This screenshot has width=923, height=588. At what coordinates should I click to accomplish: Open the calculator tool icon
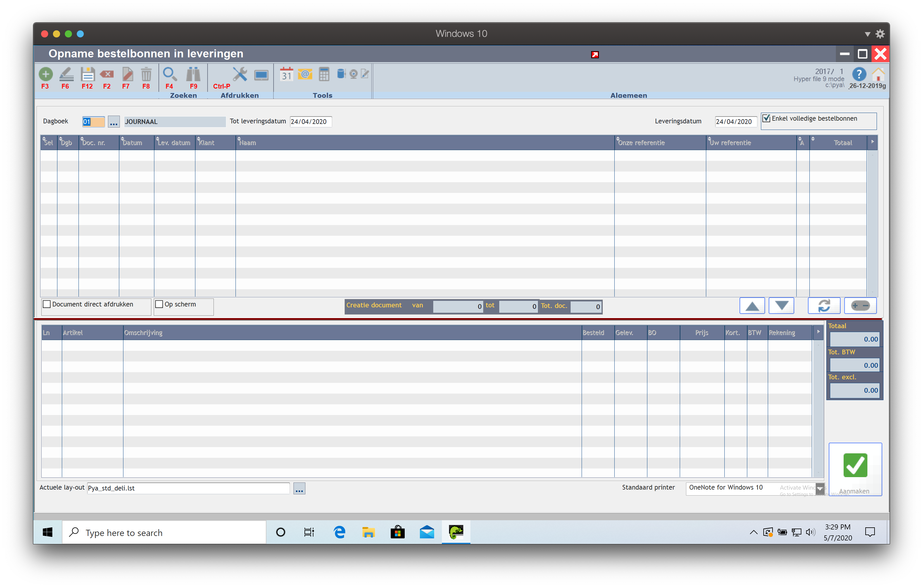click(x=324, y=74)
